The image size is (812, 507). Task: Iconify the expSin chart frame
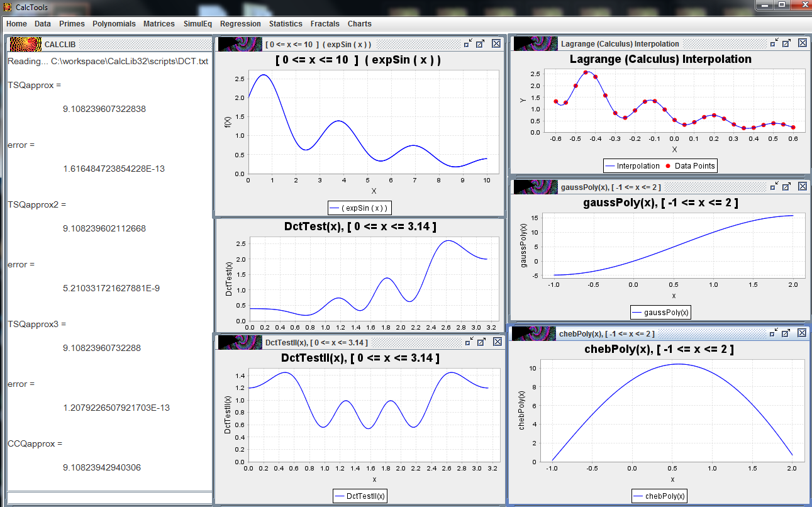click(468, 43)
